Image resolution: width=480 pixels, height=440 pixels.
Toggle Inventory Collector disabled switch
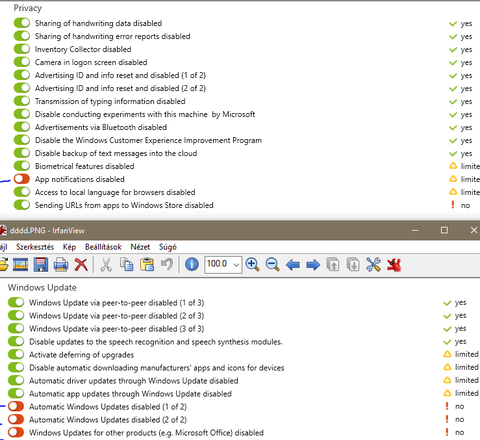[x=22, y=49]
